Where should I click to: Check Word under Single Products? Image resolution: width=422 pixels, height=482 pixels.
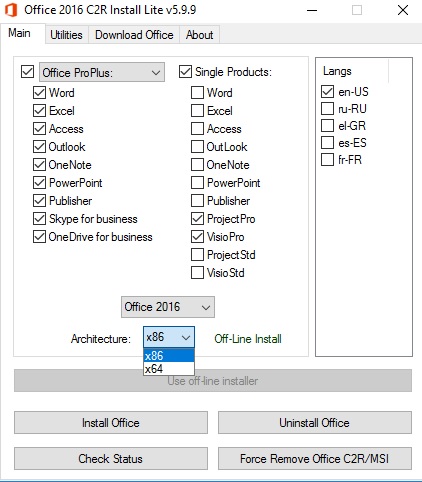[x=197, y=93]
